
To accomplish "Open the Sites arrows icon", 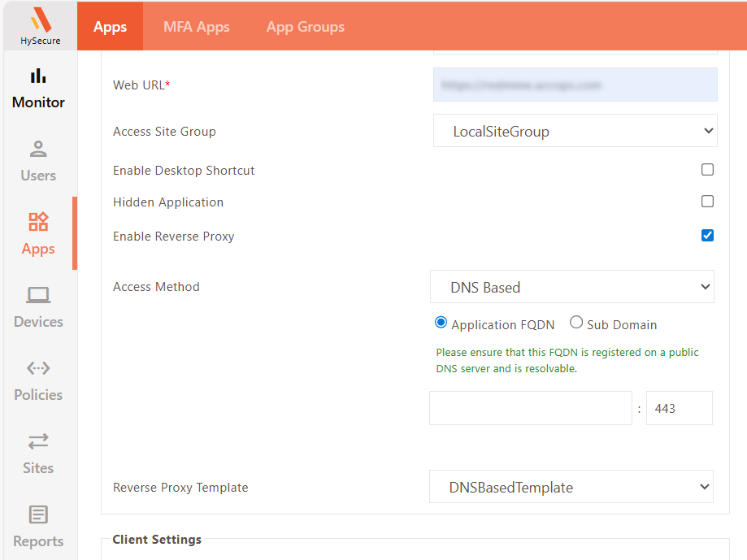I will (x=38, y=441).
